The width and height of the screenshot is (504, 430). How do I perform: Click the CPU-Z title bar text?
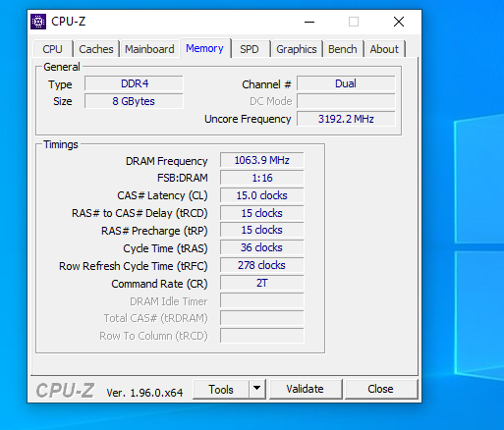tap(69, 22)
